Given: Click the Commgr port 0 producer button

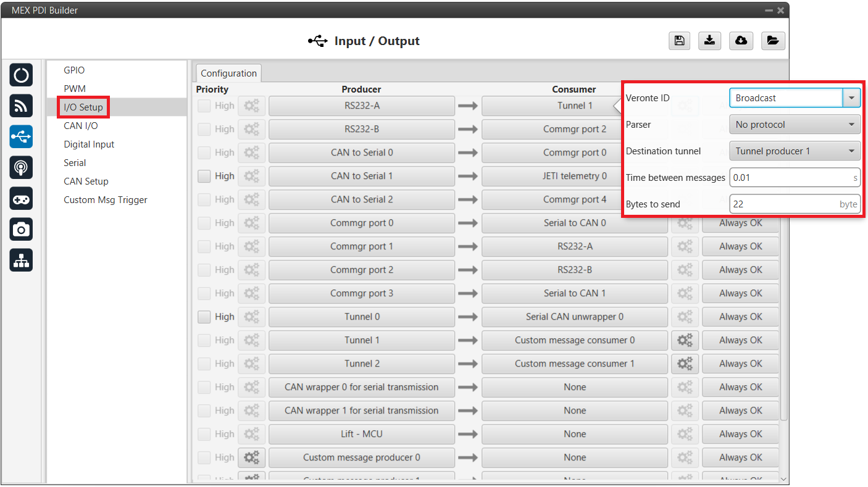Looking at the screenshot, I should coord(361,223).
